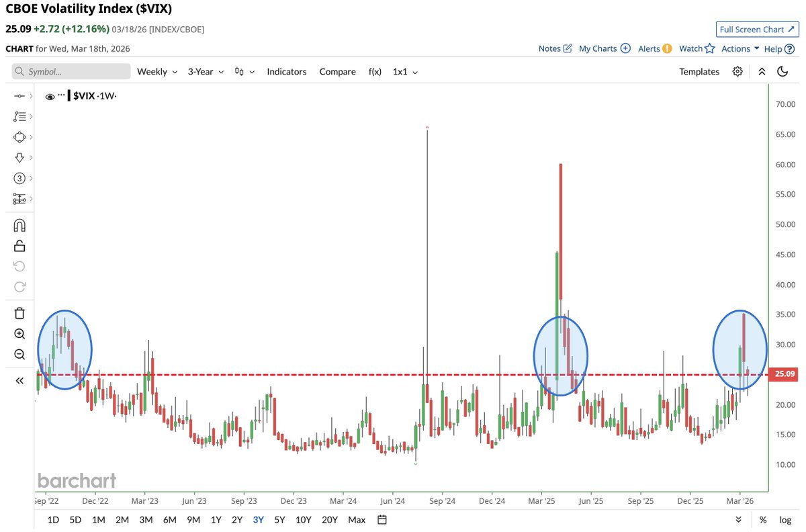Open the Actions dropdown menu
This screenshot has height=532, width=806.
point(737,48)
